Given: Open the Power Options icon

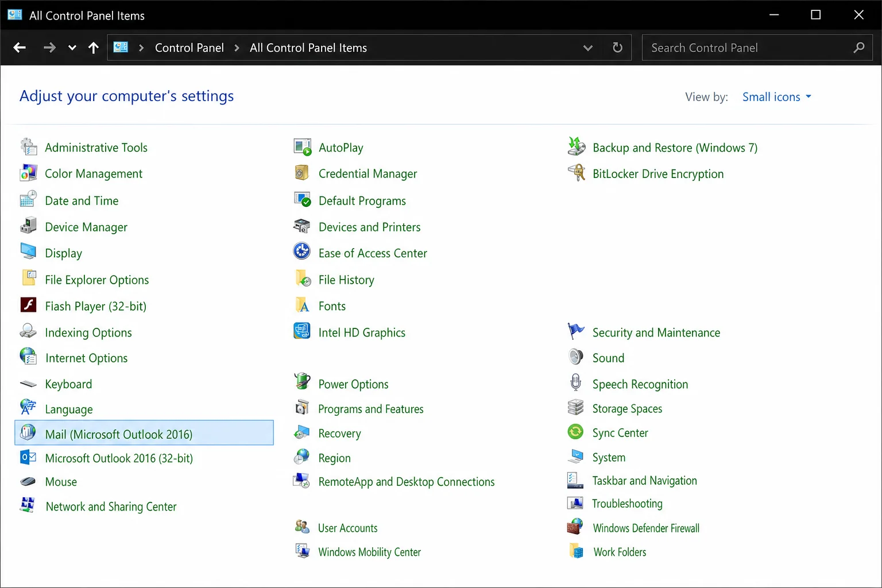Looking at the screenshot, I should 302,381.
